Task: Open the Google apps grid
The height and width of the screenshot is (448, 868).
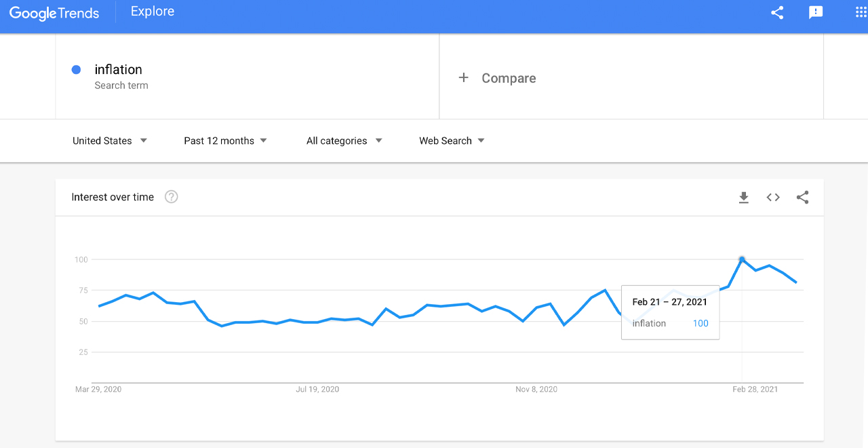Action: coord(861,12)
